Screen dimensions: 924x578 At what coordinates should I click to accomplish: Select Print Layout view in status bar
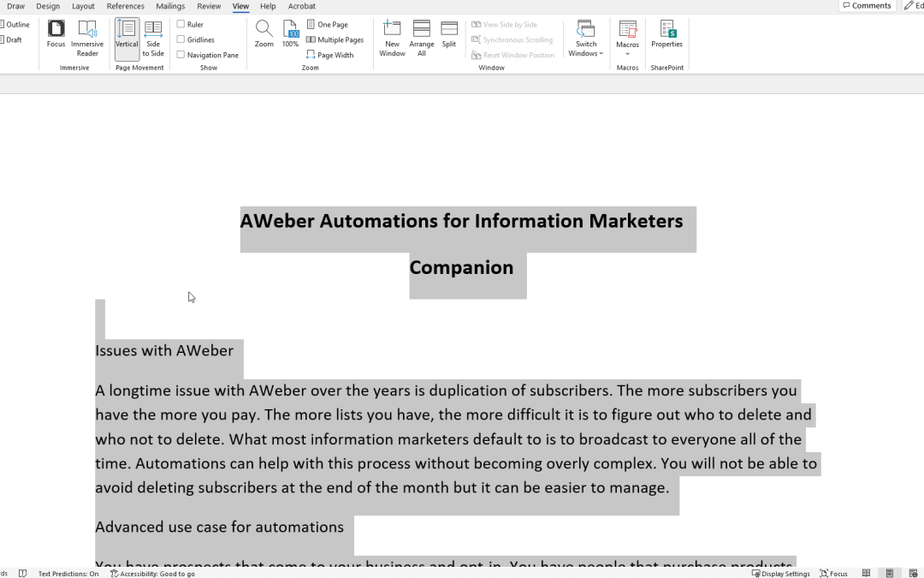[890, 573]
